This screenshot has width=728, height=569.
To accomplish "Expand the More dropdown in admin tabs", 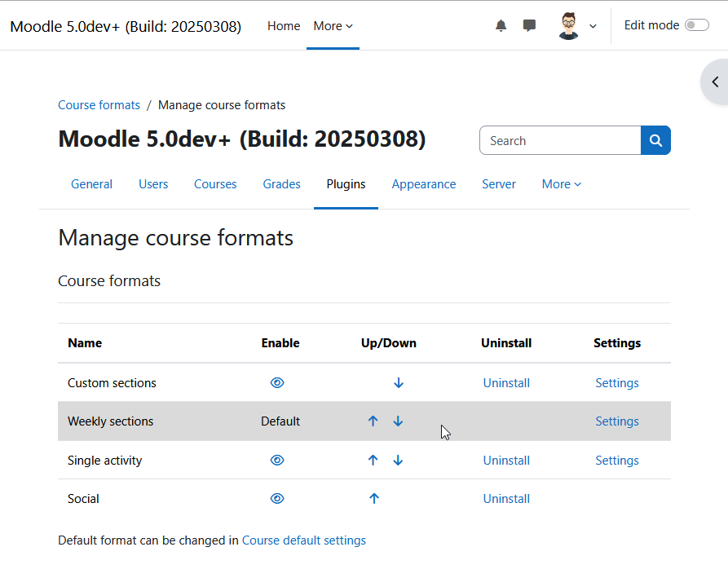I will click(x=562, y=184).
